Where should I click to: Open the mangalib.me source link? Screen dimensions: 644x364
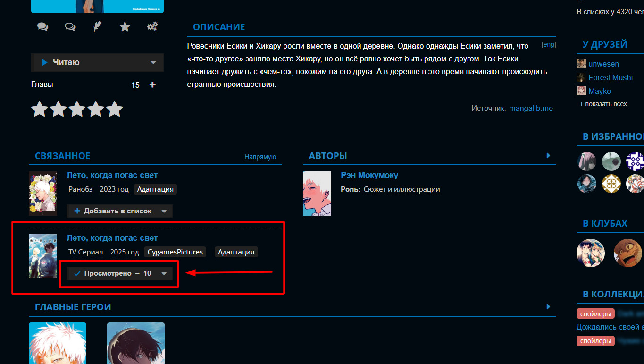click(x=531, y=109)
